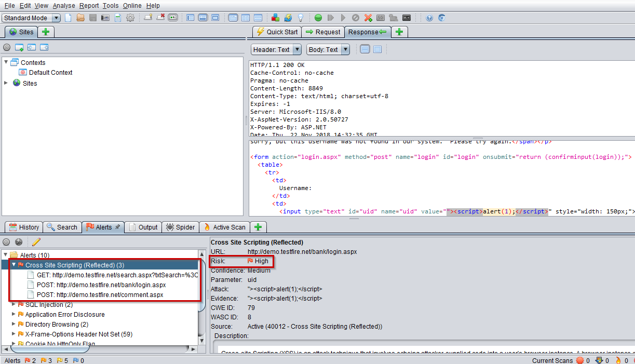Click the Snapshot Session camera icon
This screenshot has height=364, width=635.
[x=105, y=18]
